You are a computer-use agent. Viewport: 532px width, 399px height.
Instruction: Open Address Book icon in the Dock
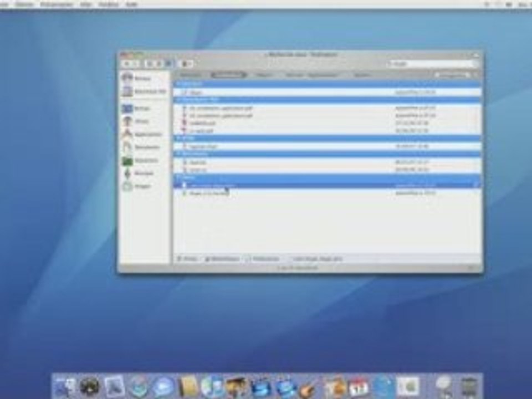pos(188,386)
